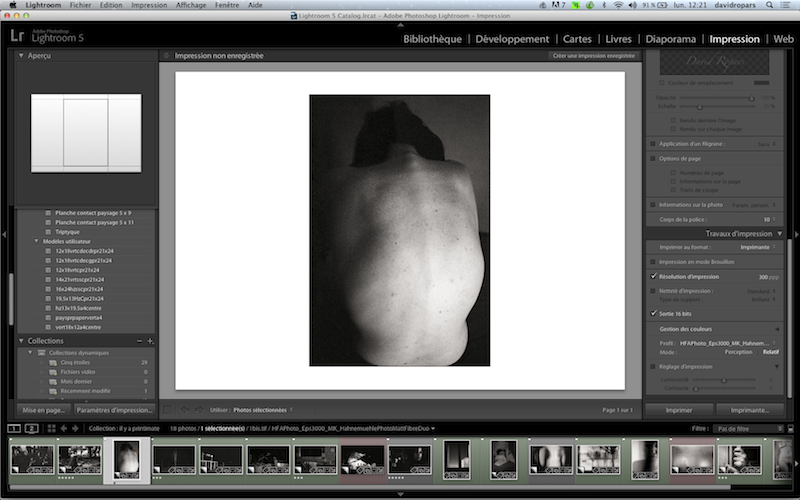Viewport: 800px width, 500px height.
Task: Click the Wi-Fi icon in menu bar
Action: click(618, 5)
